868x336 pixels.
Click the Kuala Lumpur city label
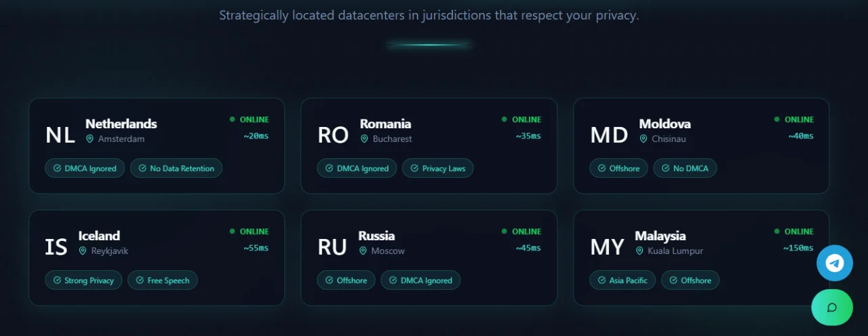click(675, 251)
